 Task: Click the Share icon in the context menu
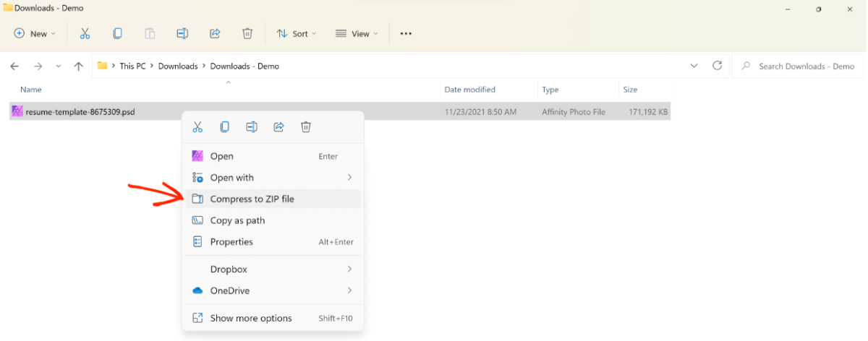(278, 127)
